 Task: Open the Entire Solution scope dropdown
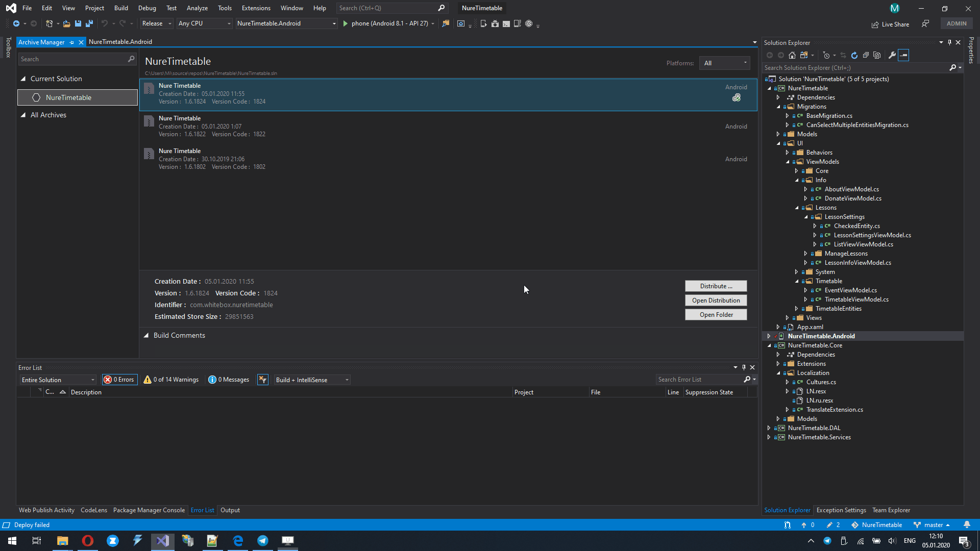pyautogui.click(x=58, y=380)
